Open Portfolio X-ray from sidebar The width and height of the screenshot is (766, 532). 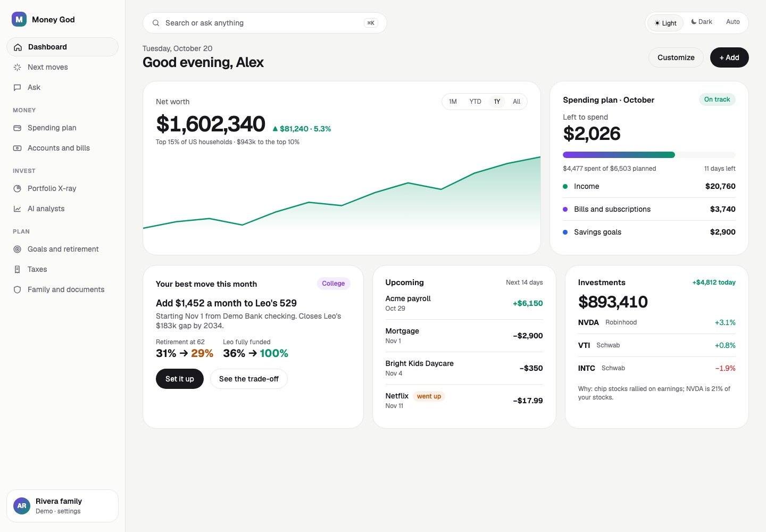click(62, 188)
